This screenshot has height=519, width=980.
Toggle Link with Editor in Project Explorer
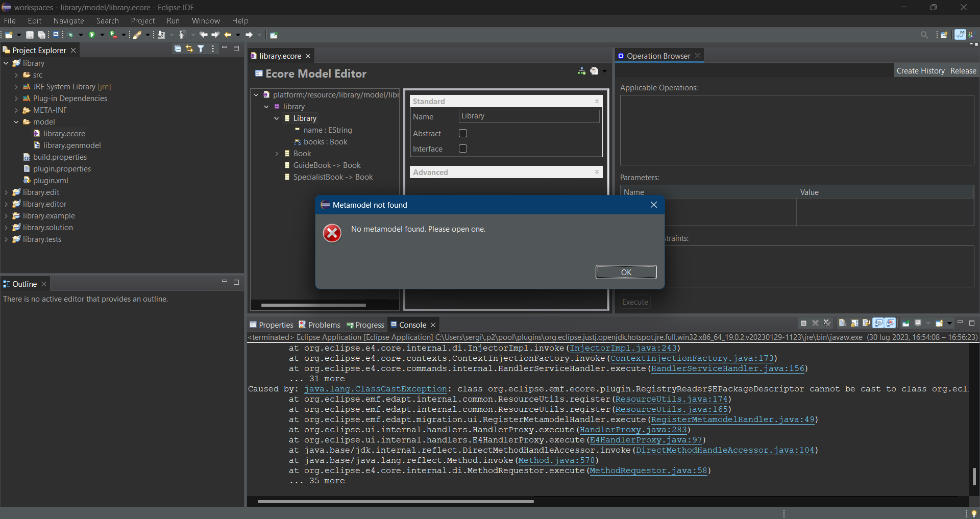189,49
